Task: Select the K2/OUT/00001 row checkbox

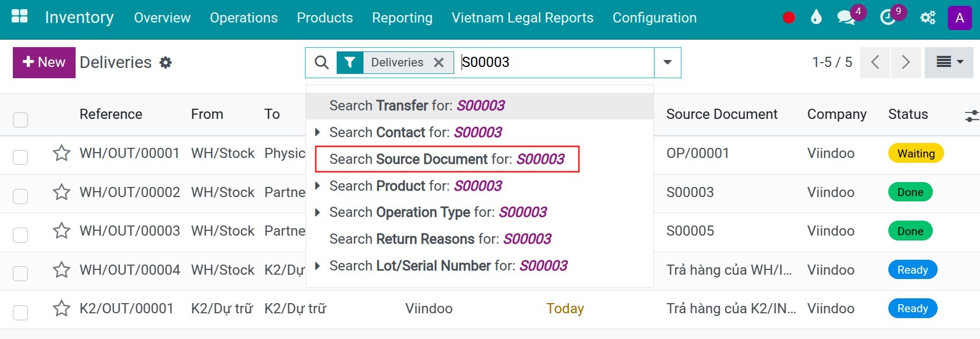Action: click(x=20, y=312)
